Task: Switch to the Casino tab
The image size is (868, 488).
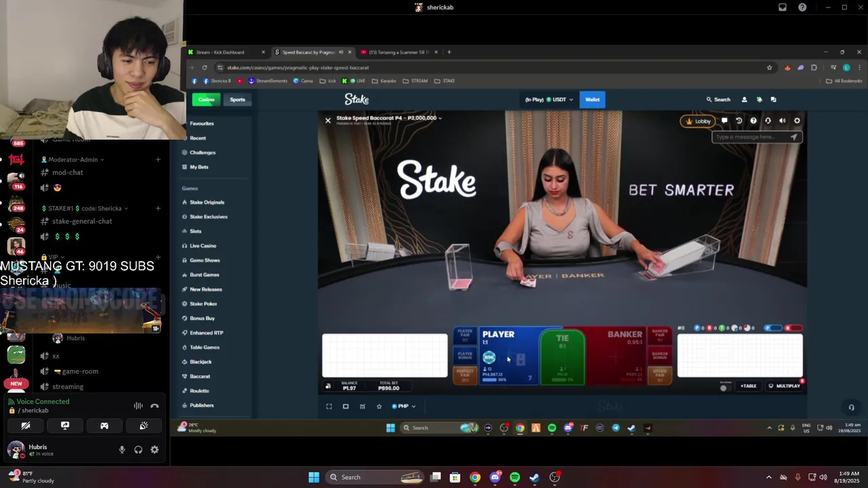Action: [207, 100]
